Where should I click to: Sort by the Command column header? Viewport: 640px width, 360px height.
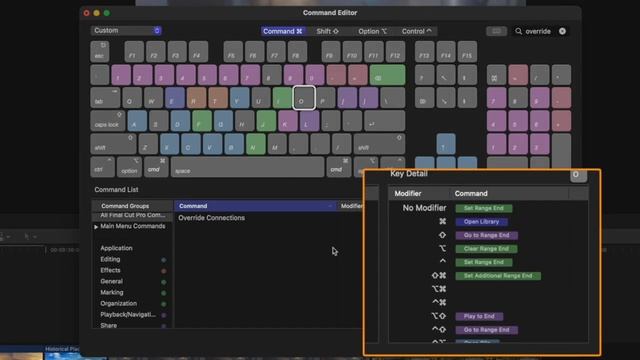click(x=256, y=206)
